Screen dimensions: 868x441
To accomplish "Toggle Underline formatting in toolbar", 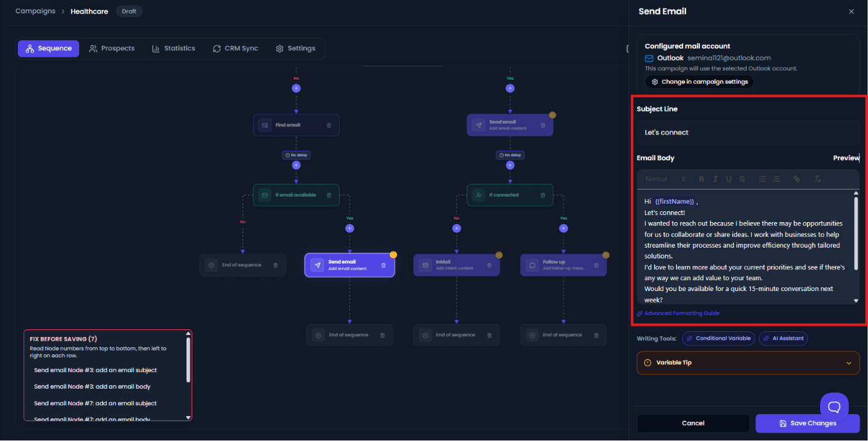I will tap(729, 179).
